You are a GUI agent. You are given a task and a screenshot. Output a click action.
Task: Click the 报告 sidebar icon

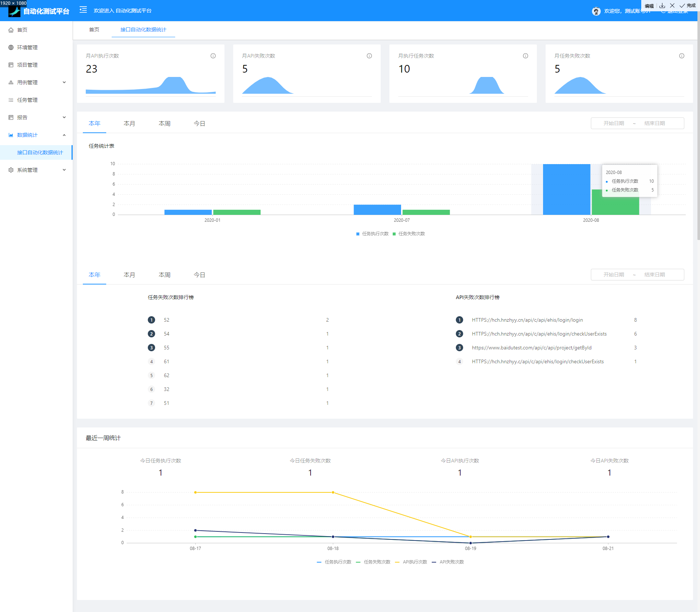coord(11,117)
